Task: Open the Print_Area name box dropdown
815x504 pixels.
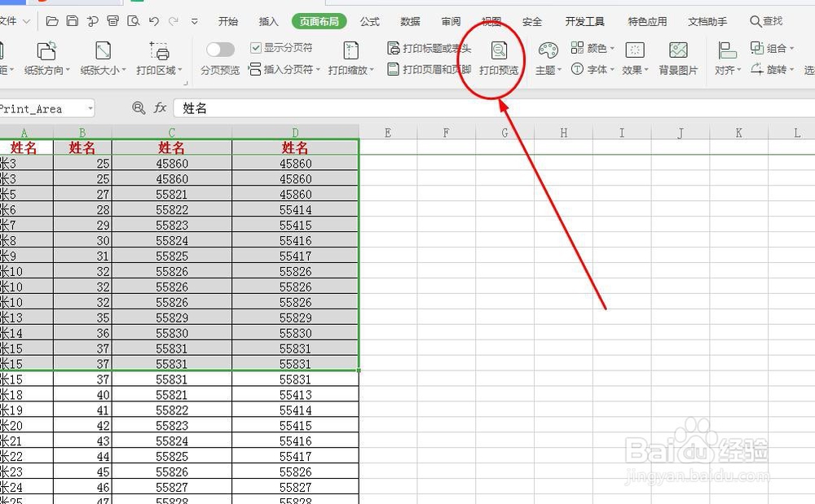Action: [91, 107]
